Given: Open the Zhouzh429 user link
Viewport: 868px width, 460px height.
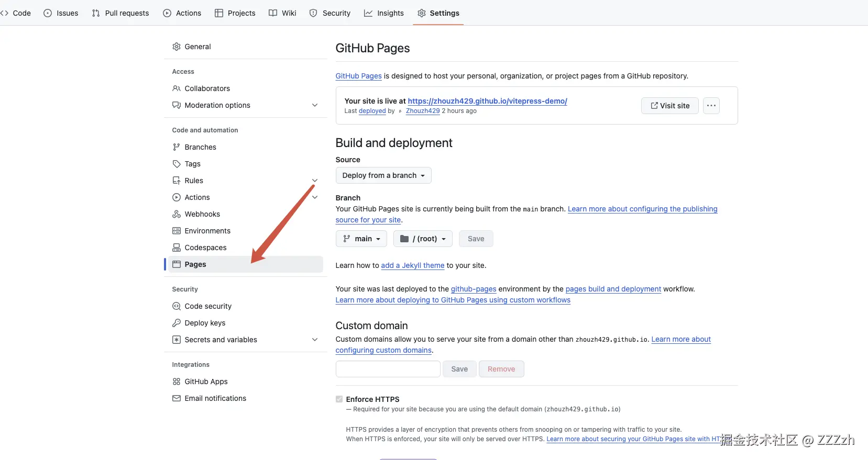Looking at the screenshot, I should click(423, 111).
